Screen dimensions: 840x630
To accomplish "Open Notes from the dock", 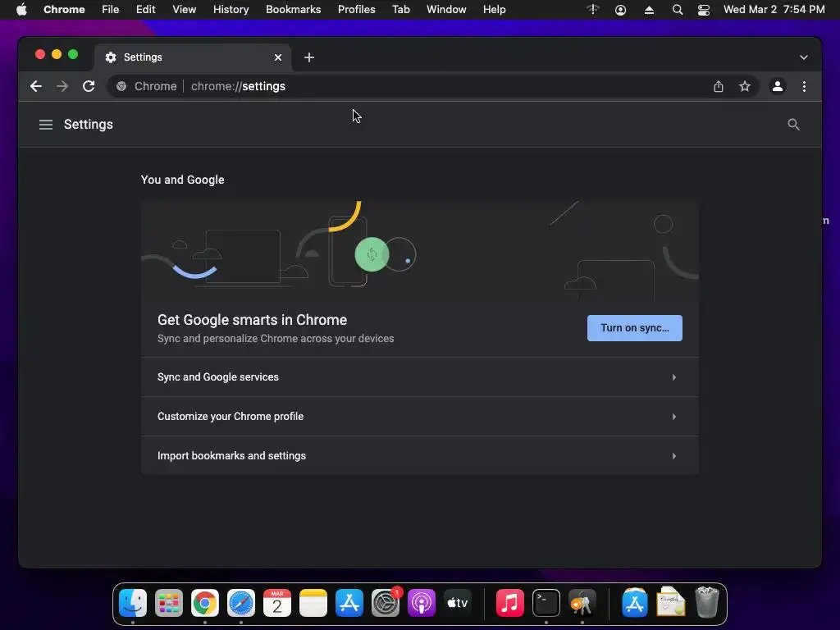I will 313,603.
